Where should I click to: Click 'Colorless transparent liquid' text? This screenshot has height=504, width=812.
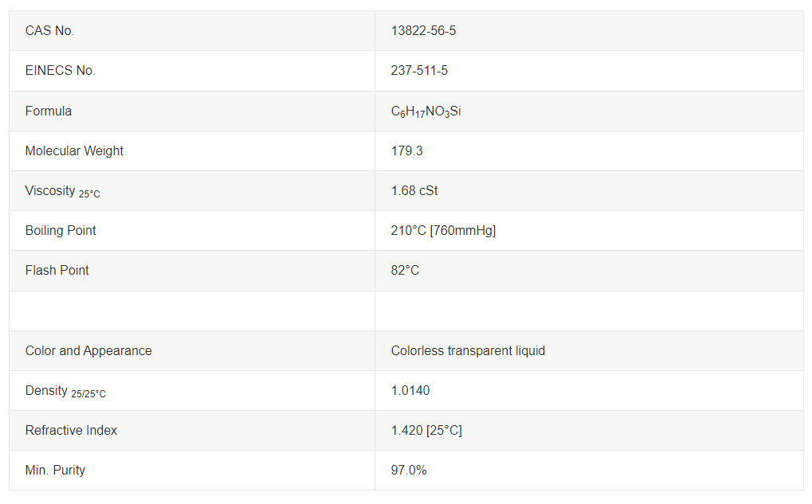[x=468, y=351]
